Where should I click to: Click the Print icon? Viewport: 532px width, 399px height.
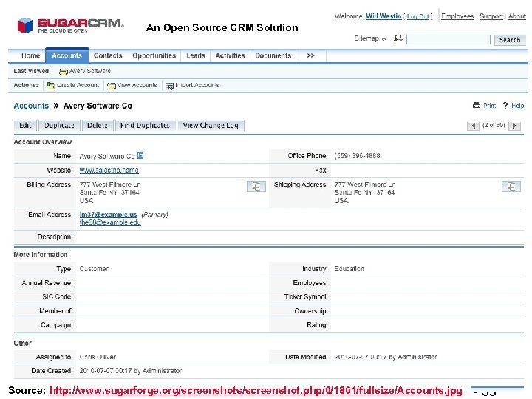point(477,105)
